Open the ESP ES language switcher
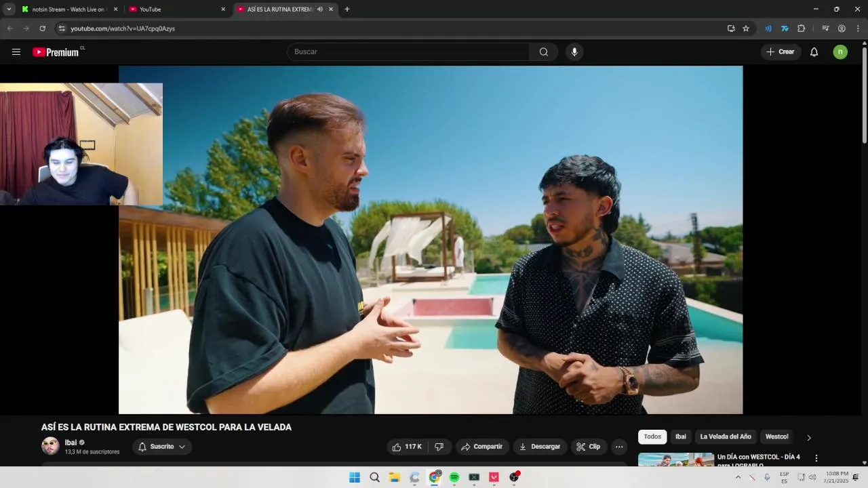The height and width of the screenshot is (488, 868). click(x=784, y=477)
